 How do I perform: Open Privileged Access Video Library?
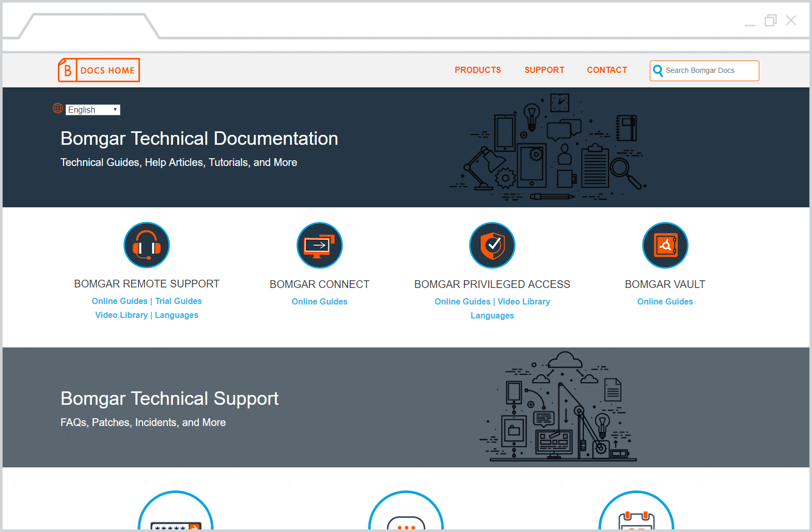524,301
